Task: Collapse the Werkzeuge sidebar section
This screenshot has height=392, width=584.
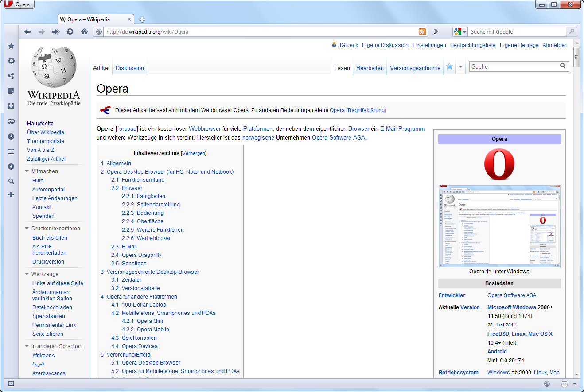Action: click(x=27, y=274)
